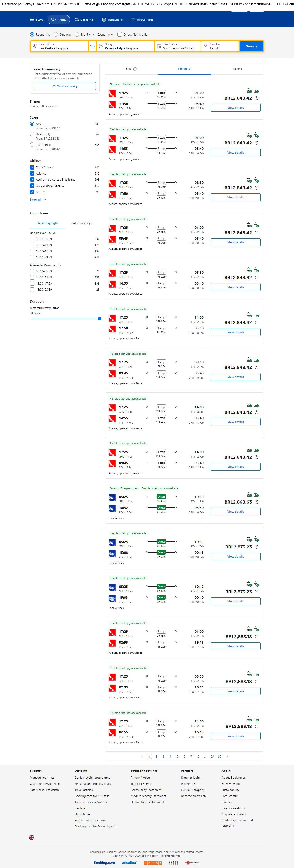Uncheck the Copa Airlines filter
Screen dimensions: 294x868
(x=32, y=168)
